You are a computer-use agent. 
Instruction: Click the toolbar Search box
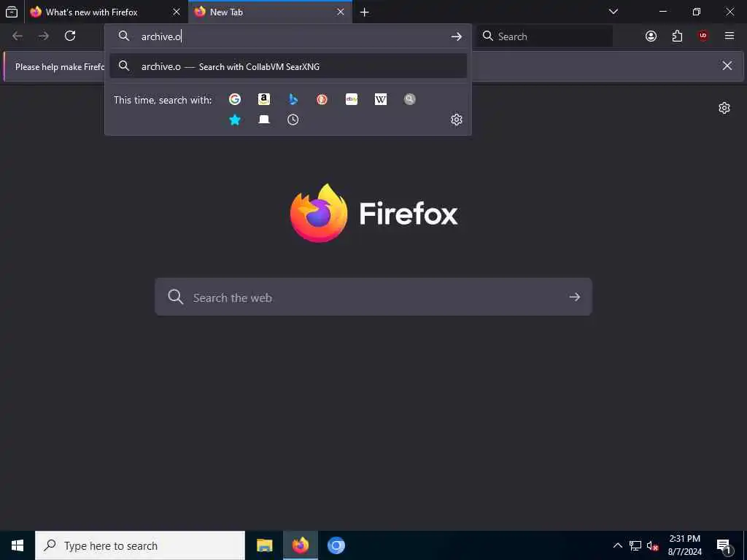pyautogui.click(x=544, y=36)
